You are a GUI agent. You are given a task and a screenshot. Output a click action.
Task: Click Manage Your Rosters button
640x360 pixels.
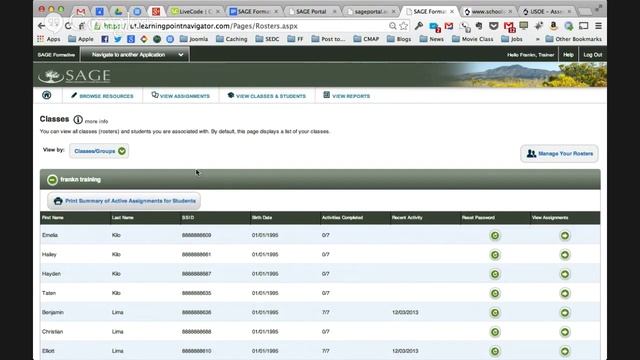coord(559,153)
